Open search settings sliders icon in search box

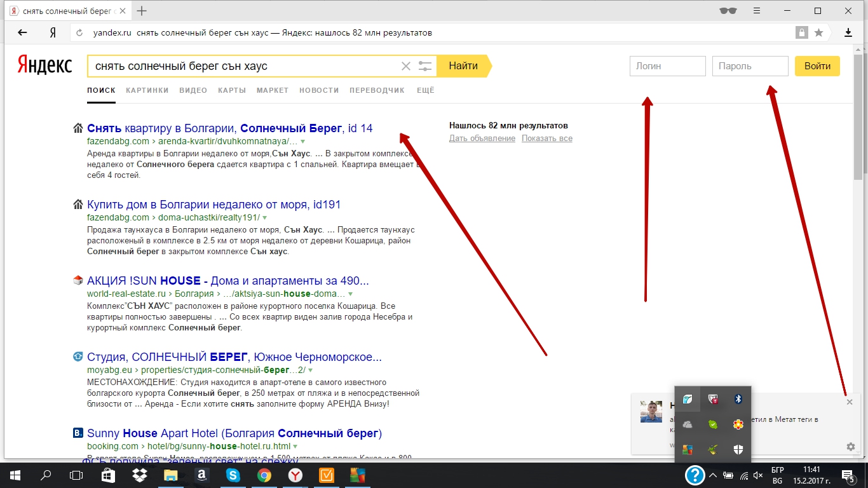425,66
